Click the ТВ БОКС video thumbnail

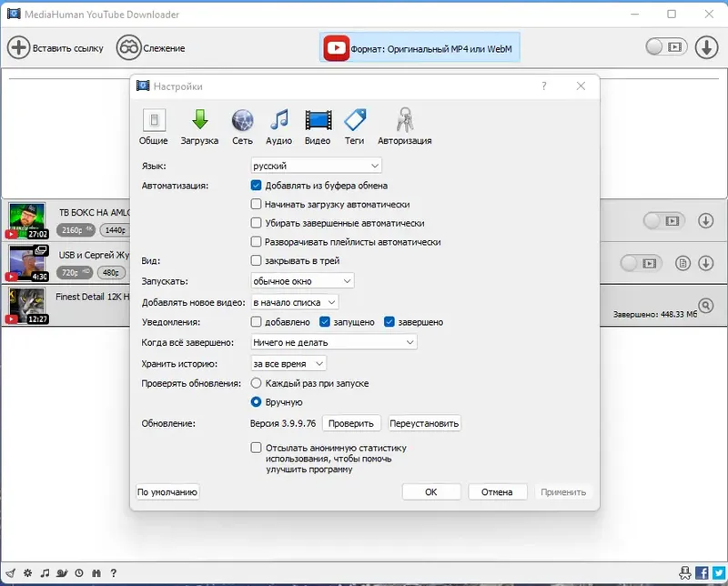(27, 220)
